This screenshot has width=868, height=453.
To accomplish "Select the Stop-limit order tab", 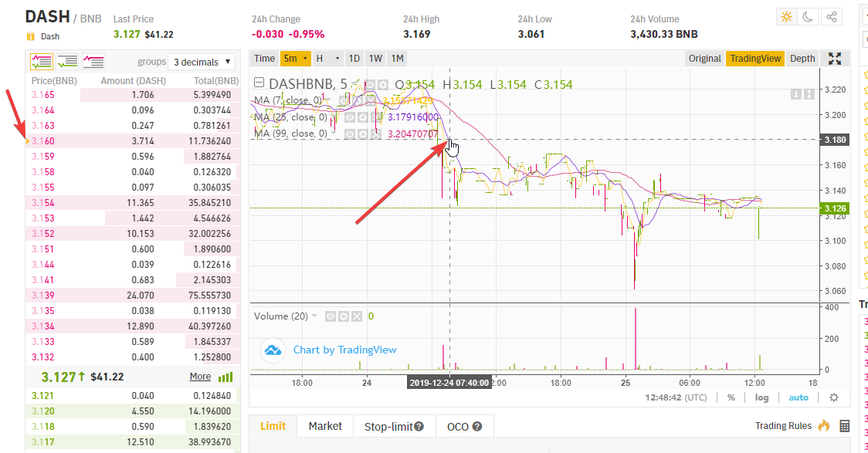I will click(394, 426).
